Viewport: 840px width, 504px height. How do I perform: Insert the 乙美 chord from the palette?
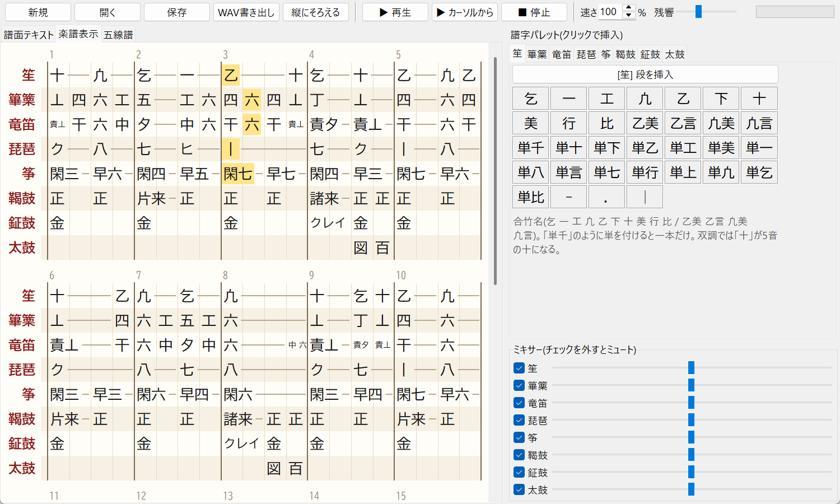tap(645, 123)
